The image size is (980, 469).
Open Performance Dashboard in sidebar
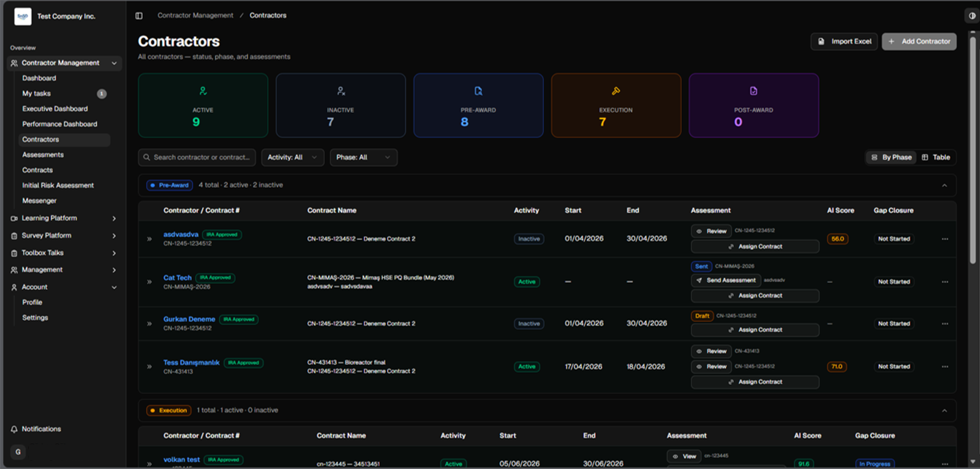(x=59, y=124)
